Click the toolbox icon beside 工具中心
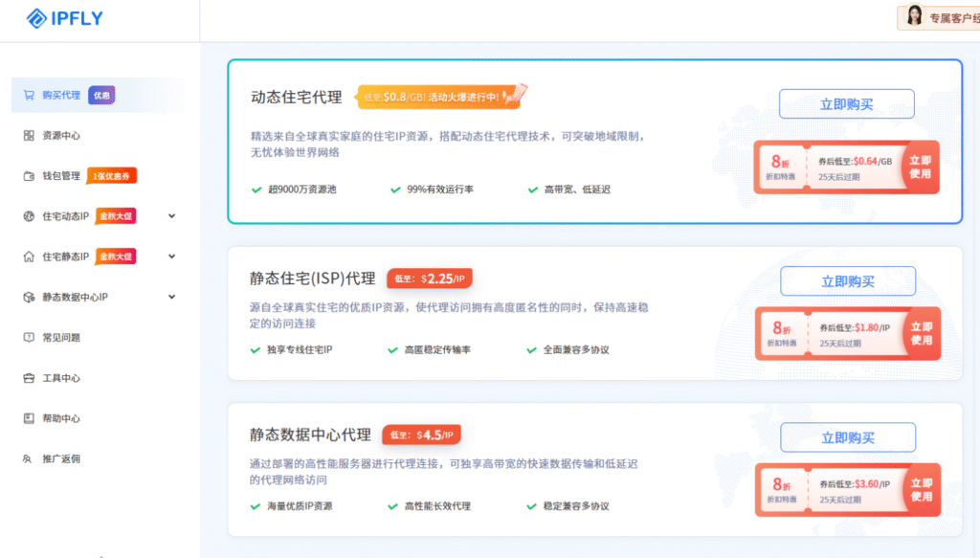Image resolution: width=980 pixels, height=558 pixels. click(x=29, y=378)
